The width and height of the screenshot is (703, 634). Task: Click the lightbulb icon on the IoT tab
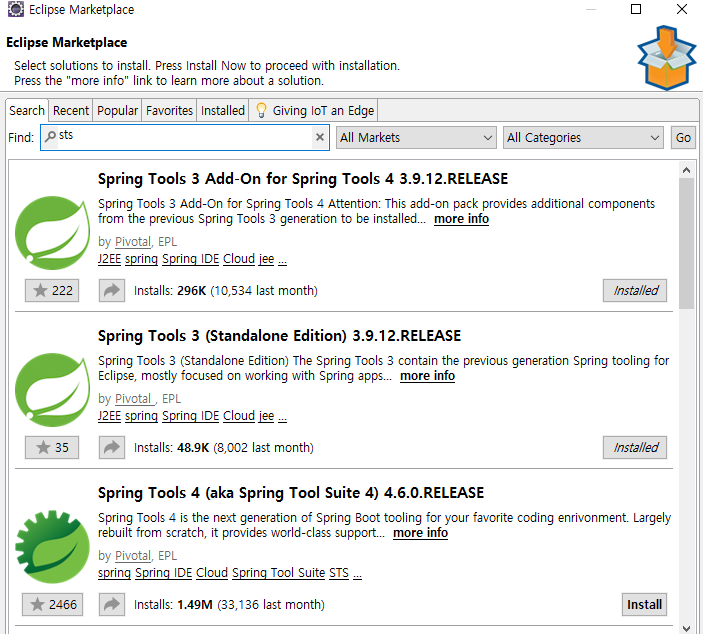tap(261, 110)
